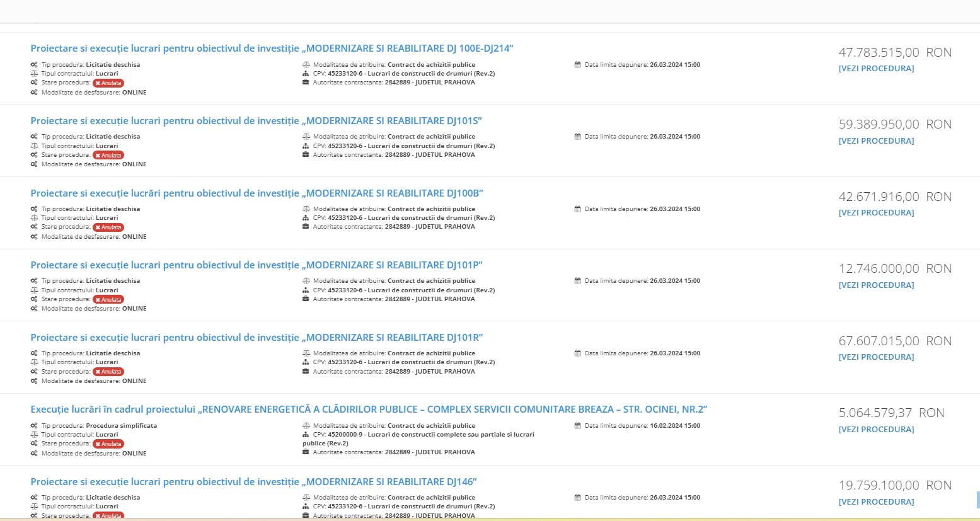Click the blue scrollbar thumb at right edge
This screenshot has width=980, height=521.
pos(977,500)
